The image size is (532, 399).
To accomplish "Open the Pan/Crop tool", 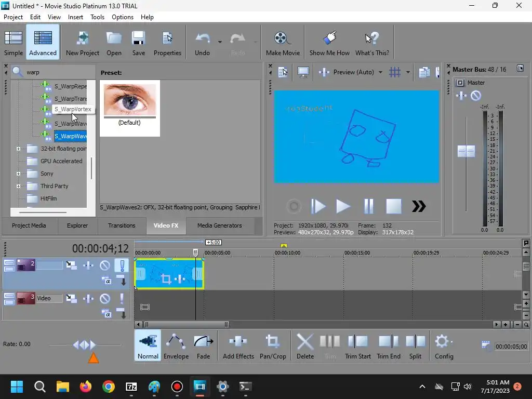I will tap(273, 345).
